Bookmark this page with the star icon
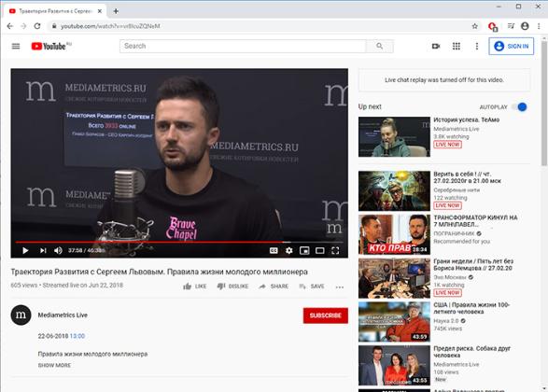Screen dimensions: 548x392 coord(474,26)
